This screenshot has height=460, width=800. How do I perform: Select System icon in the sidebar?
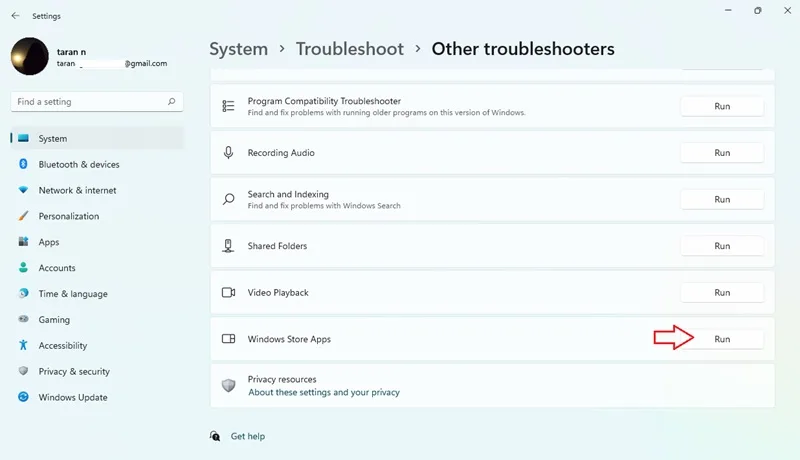point(23,138)
